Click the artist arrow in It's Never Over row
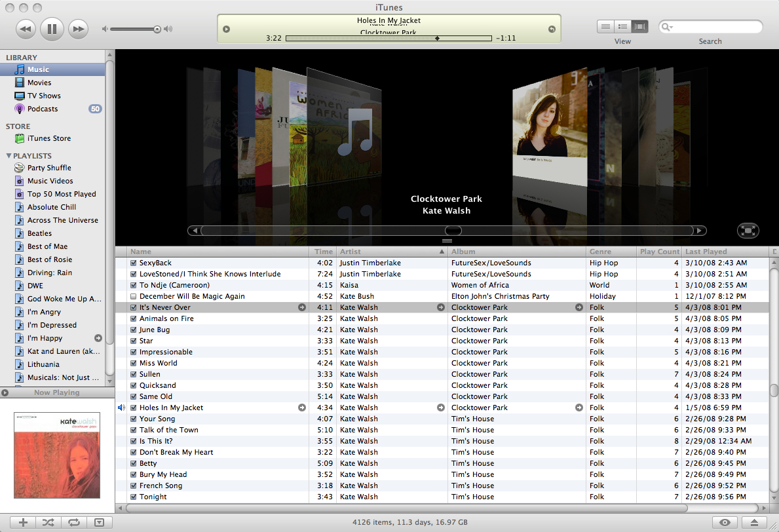Image resolution: width=779 pixels, height=532 pixels. [441, 307]
